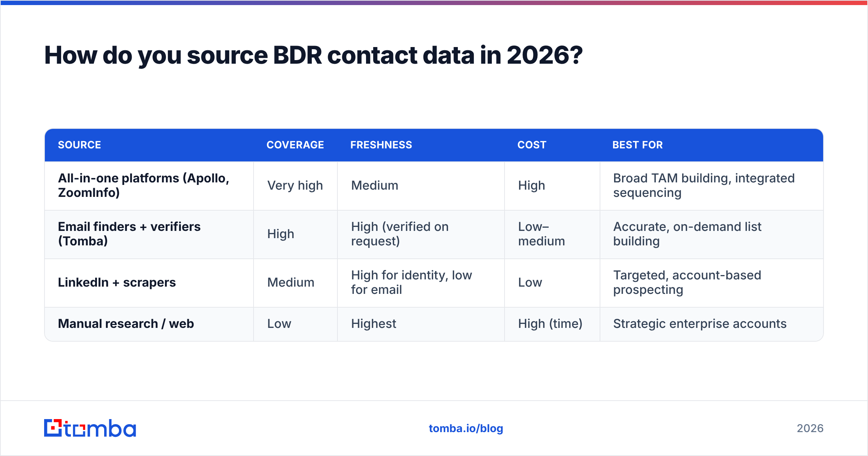Click the 'High (time)' cost cell
This screenshot has height=456, width=868.
click(552, 324)
